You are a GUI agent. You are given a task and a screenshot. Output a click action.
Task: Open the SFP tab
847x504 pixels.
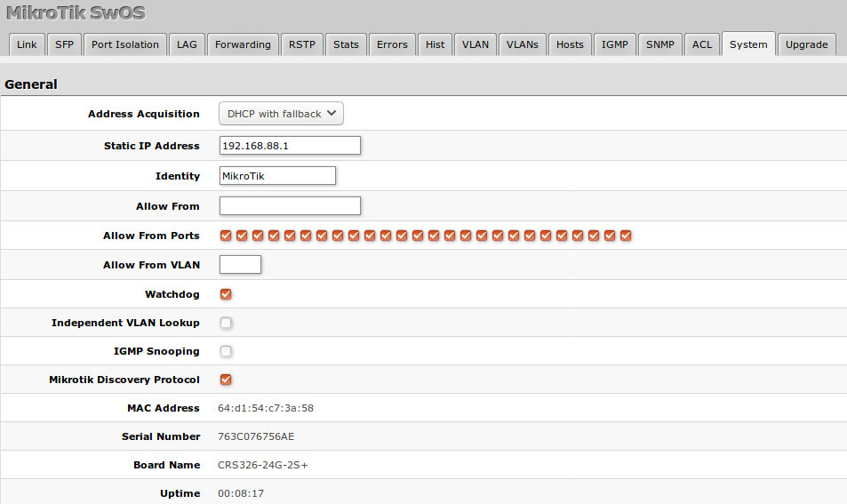click(x=64, y=44)
